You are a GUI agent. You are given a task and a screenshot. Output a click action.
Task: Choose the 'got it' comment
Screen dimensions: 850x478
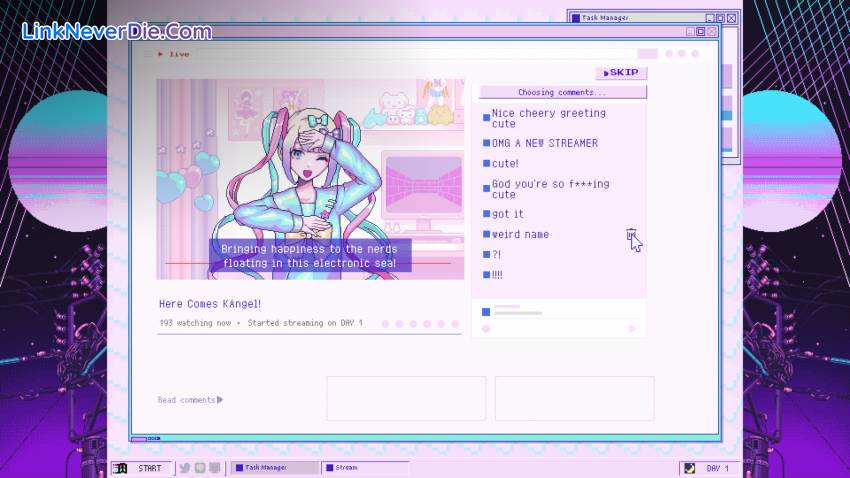pyautogui.click(x=507, y=214)
